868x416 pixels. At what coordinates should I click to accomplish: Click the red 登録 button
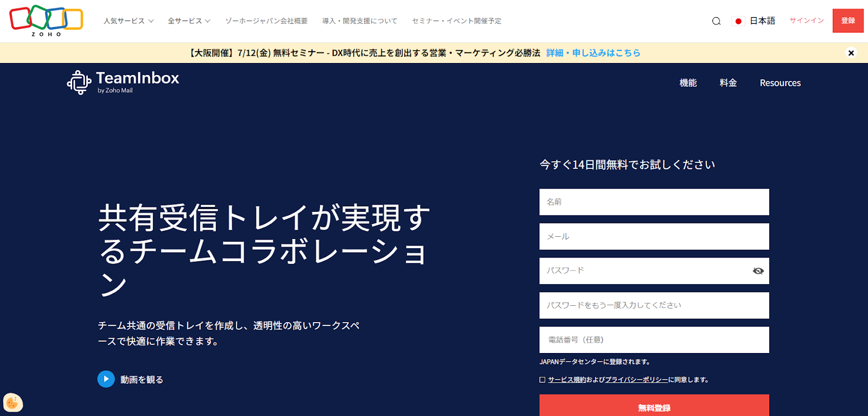click(x=848, y=21)
